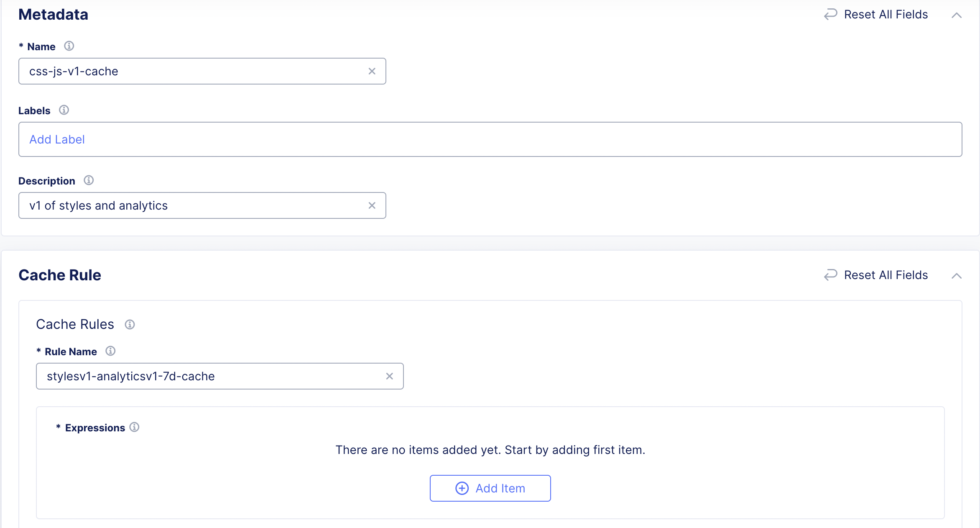The image size is (980, 528).
Task: Click the info icon beside Rule Name
Action: click(111, 351)
